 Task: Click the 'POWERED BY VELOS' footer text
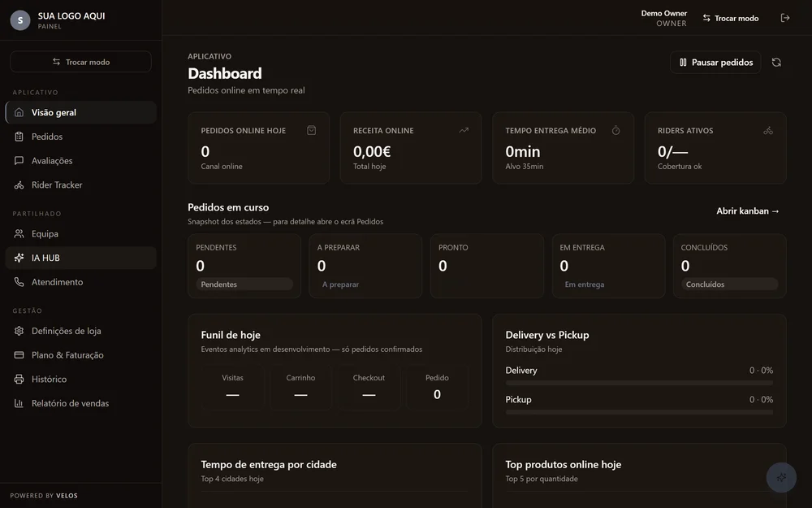[44, 496]
